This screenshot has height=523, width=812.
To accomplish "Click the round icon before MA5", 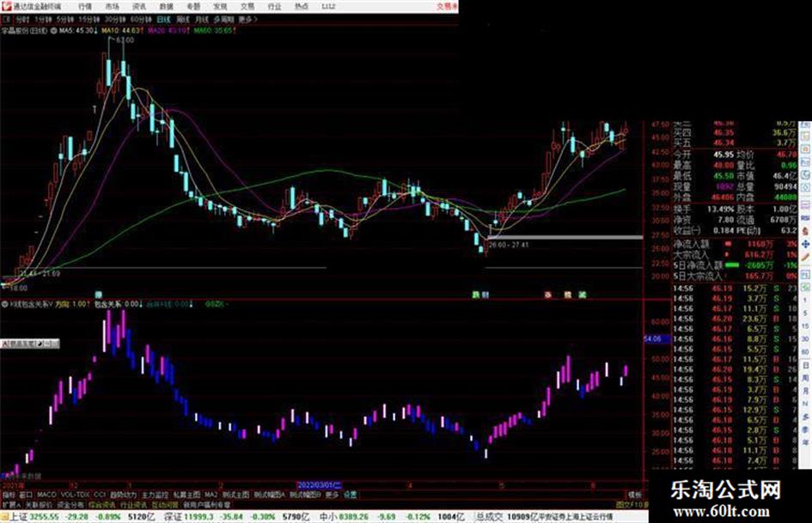I will 53,31.
